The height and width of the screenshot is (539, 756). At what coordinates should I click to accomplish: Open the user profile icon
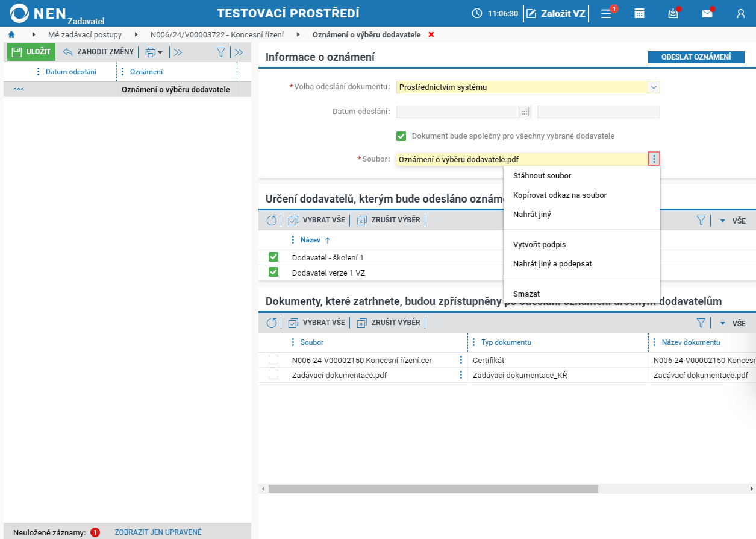741,13
